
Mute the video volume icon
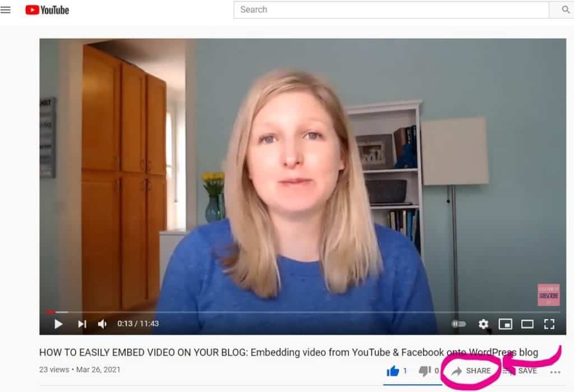(101, 324)
